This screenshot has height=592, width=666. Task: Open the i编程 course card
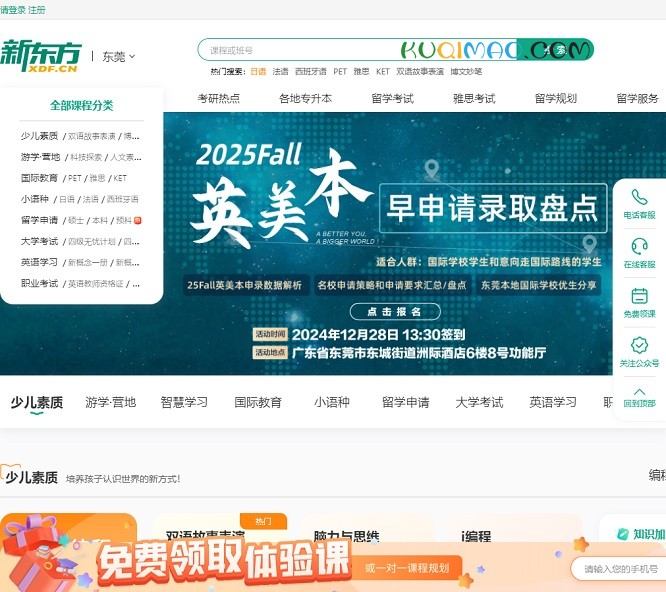point(515,528)
